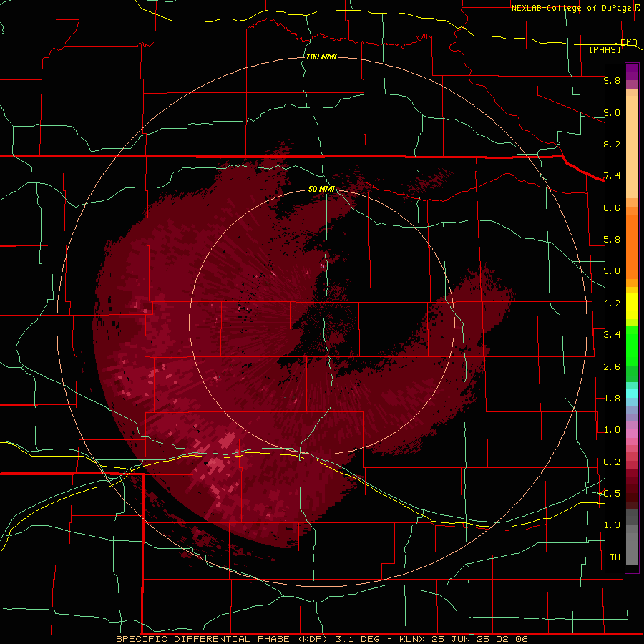Click the -0.5 value on the color scale
Viewport: 644px width, 644px height.
[609, 494]
